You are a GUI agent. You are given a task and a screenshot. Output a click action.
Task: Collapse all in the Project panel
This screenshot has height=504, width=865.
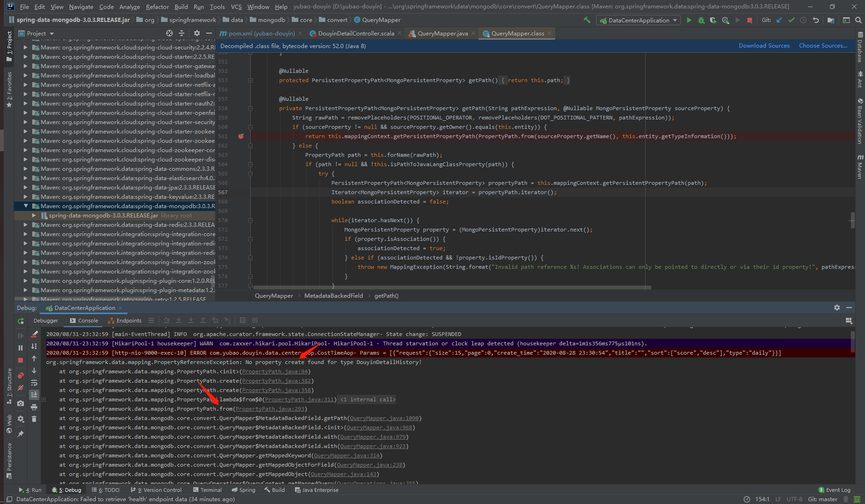(x=182, y=33)
